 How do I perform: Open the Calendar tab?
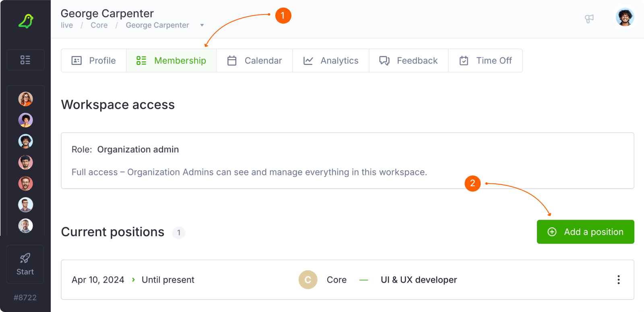point(254,60)
